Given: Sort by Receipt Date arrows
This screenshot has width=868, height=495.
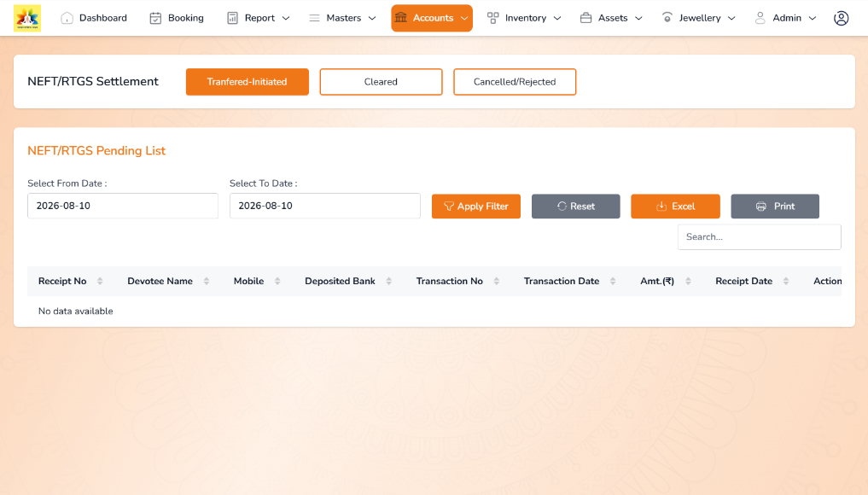Looking at the screenshot, I should (785, 282).
